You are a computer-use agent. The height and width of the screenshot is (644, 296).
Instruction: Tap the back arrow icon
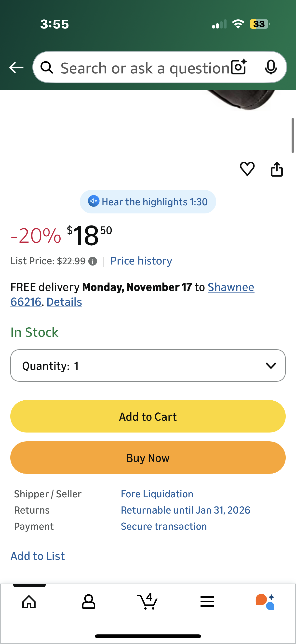[16, 68]
